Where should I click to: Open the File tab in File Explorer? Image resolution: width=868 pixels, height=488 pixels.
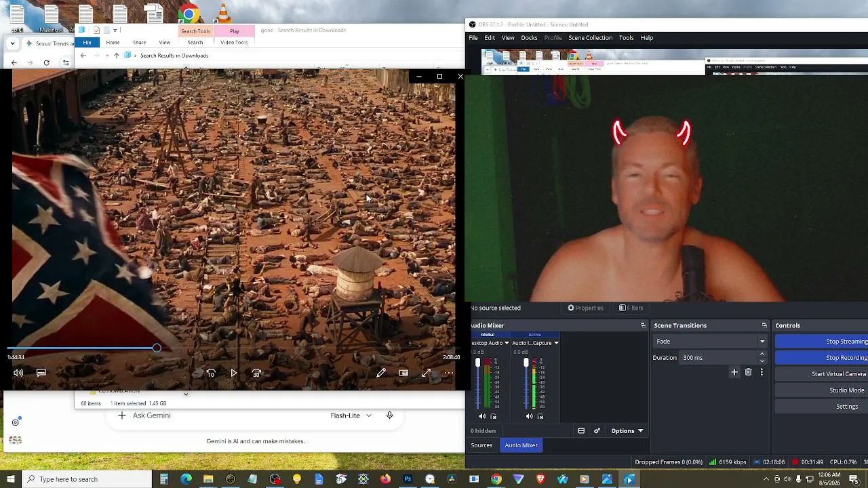point(87,43)
